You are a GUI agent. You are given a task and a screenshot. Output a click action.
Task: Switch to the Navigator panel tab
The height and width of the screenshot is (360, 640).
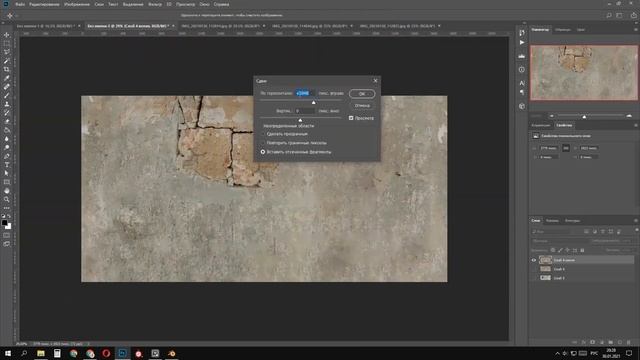540,29
